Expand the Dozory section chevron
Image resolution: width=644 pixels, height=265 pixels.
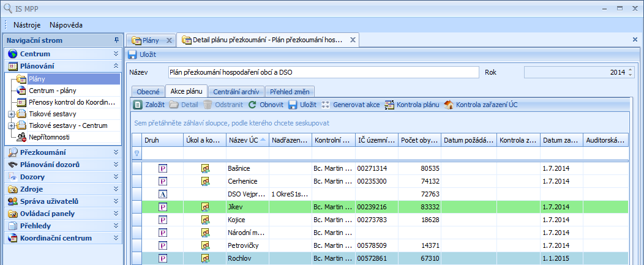tap(116, 177)
